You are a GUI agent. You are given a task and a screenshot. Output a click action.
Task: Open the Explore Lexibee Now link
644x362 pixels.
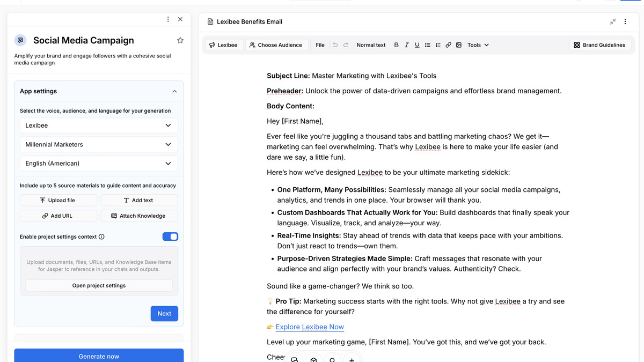[x=310, y=327]
